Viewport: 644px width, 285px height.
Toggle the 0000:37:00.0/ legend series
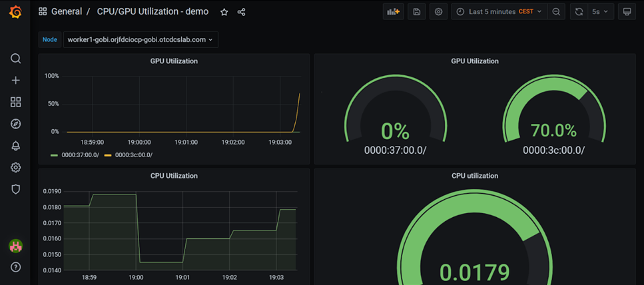(79, 155)
